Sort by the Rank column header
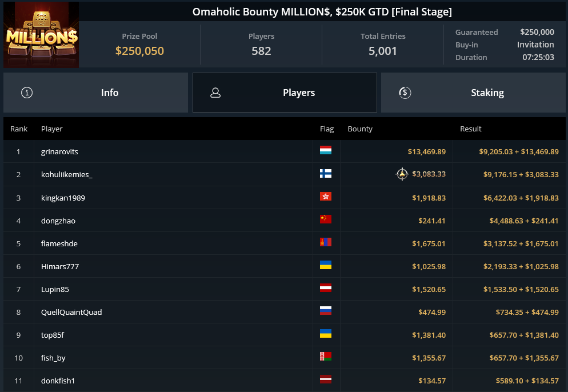The width and height of the screenshot is (568, 392). point(19,129)
